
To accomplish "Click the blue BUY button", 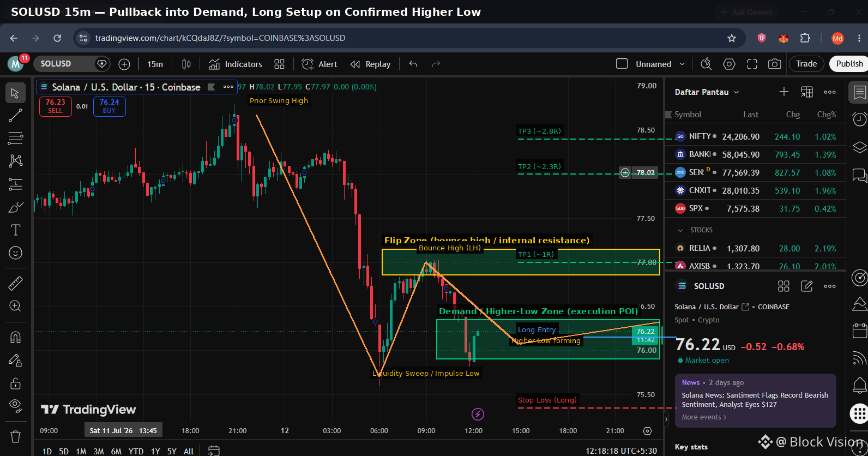I will pyautogui.click(x=109, y=106).
